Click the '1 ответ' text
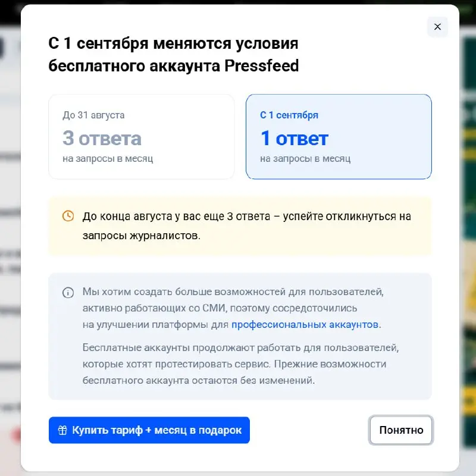Viewport: 476px width, 476px height. coord(294,138)
